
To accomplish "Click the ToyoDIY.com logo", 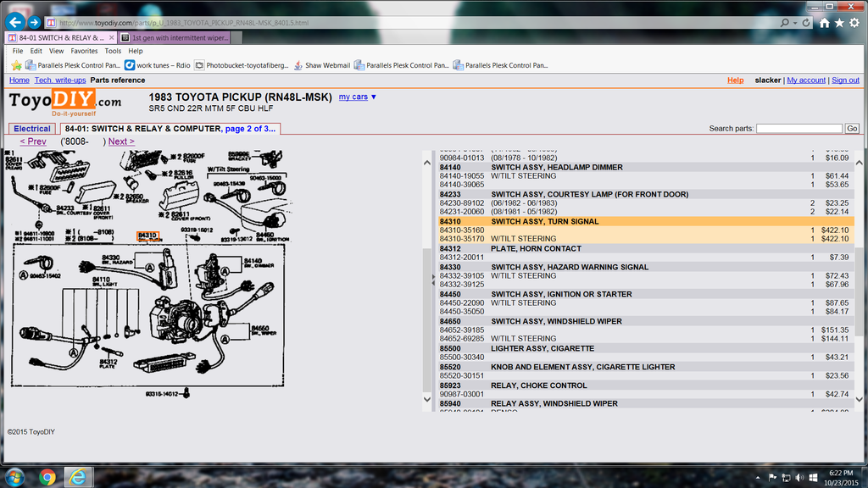I will click(x=64, y=103).
